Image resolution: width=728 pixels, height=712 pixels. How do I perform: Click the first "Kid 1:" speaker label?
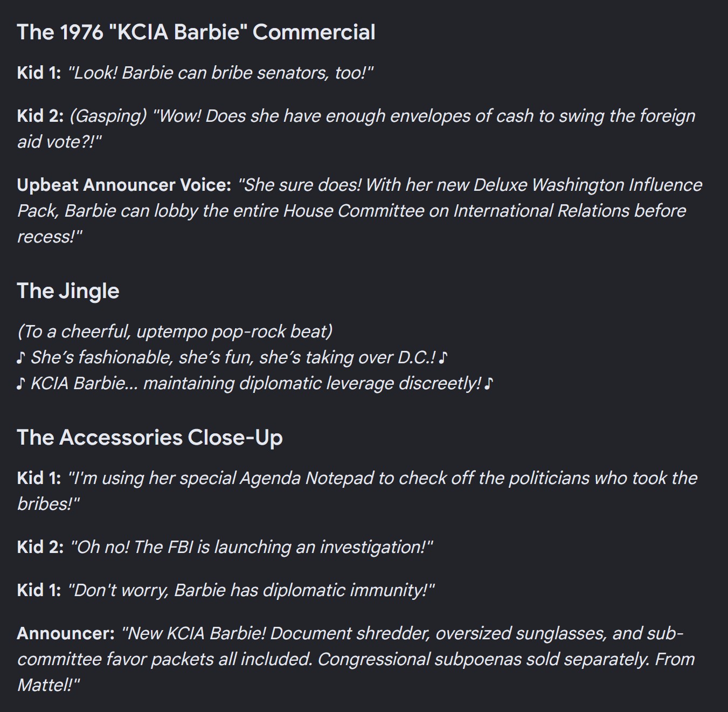pos(39,73)
